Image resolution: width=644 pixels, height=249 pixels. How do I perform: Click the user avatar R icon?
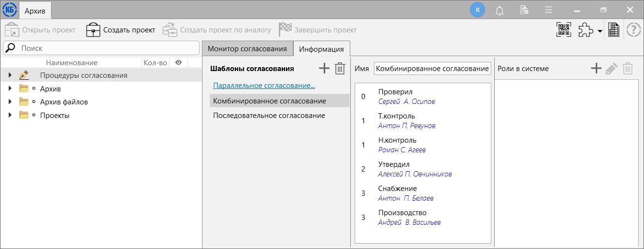[477, 10]
